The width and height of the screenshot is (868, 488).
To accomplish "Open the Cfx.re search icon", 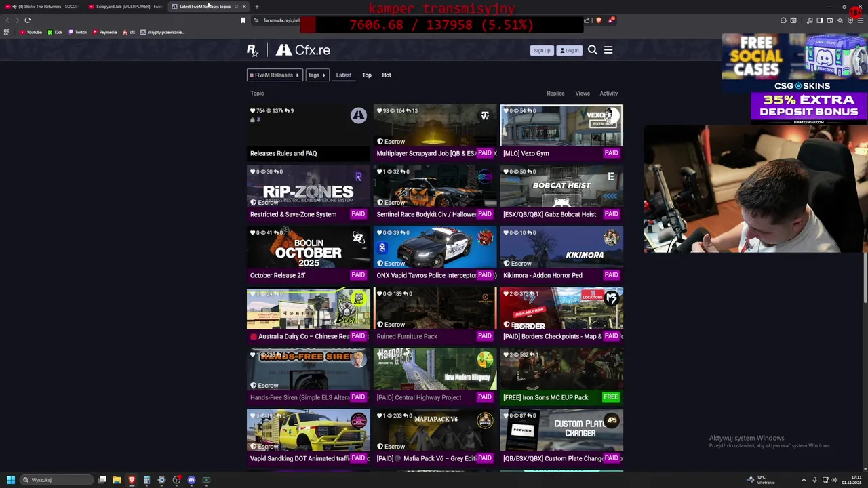I will point(593,50).
